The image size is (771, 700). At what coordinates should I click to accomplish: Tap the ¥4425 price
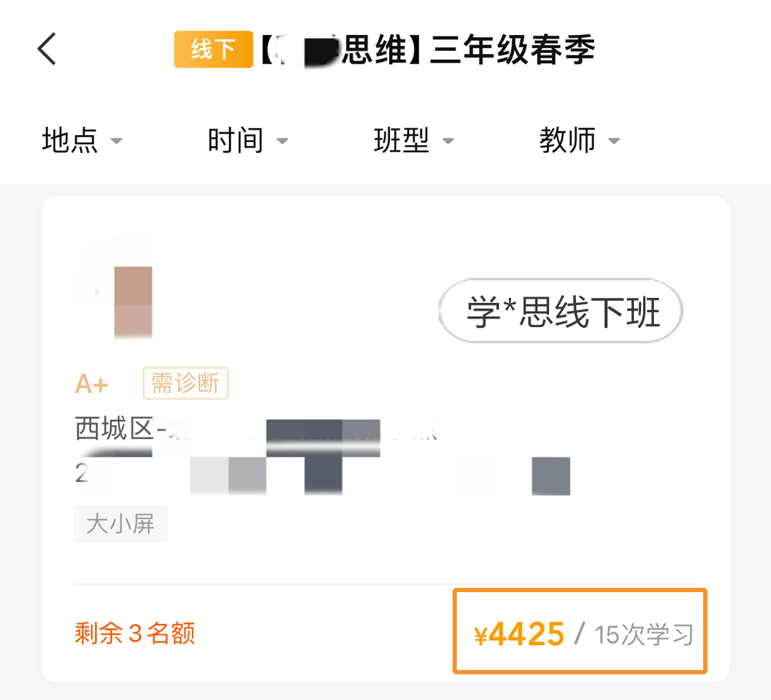pyautogui.click(x=519, y=634)
